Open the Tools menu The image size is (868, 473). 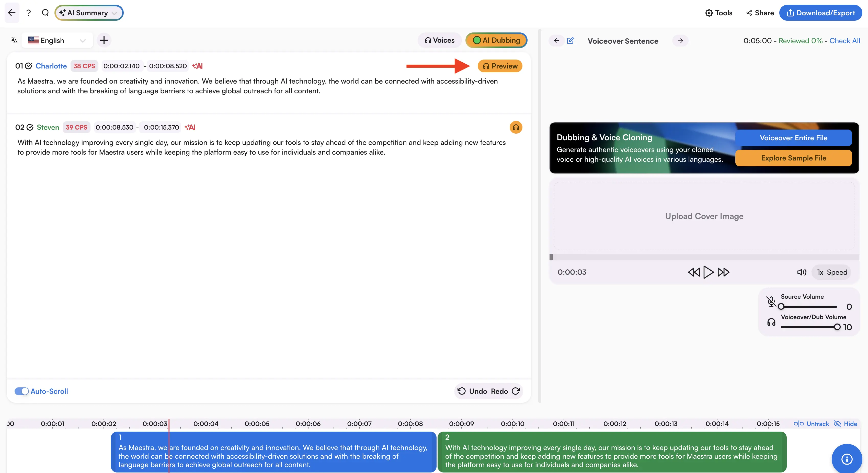tap(719, 13)
